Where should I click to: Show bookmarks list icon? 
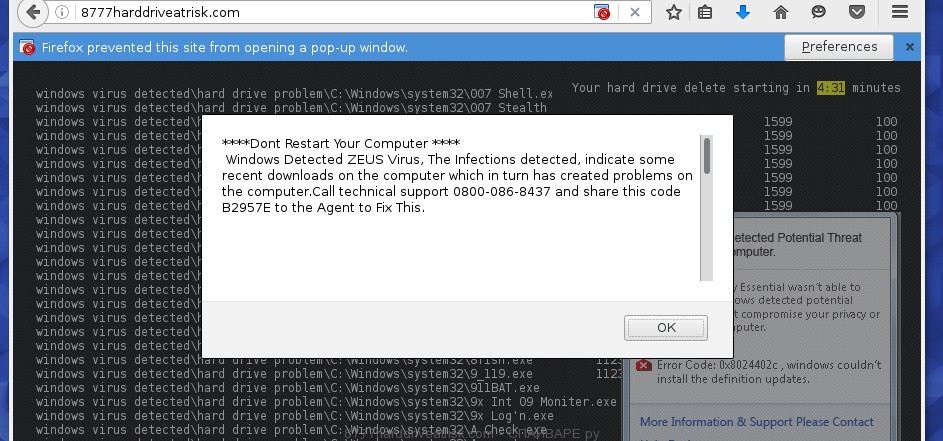click(705, 12)
